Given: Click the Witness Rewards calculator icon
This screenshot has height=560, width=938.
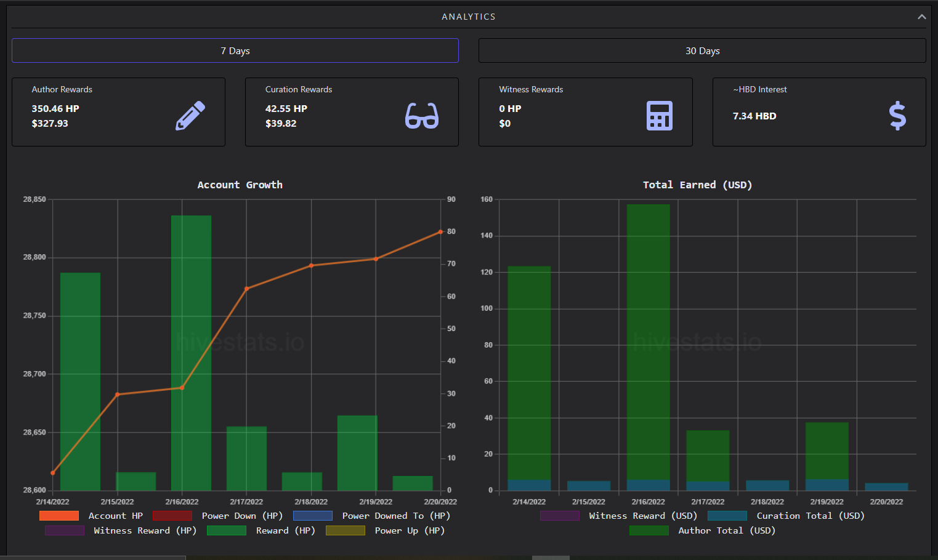Looking at the screenshot, I should point(660,116).
